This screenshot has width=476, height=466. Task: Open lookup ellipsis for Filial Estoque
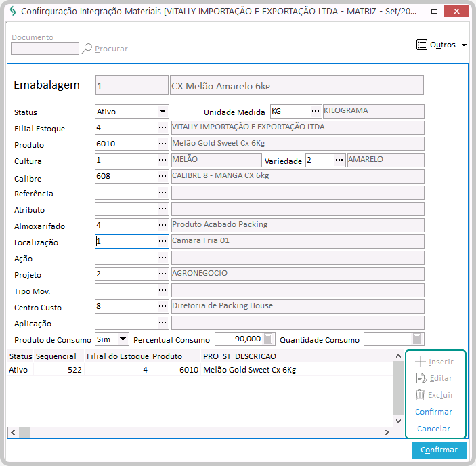click(x=163, y=127)
